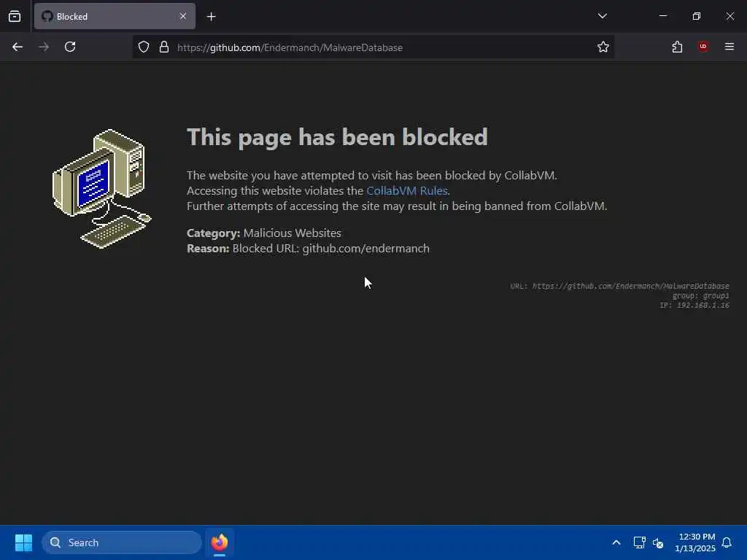
Task: Open the Extensions puzzle icon
Action: pyautogui.click(x=677, y=47)
